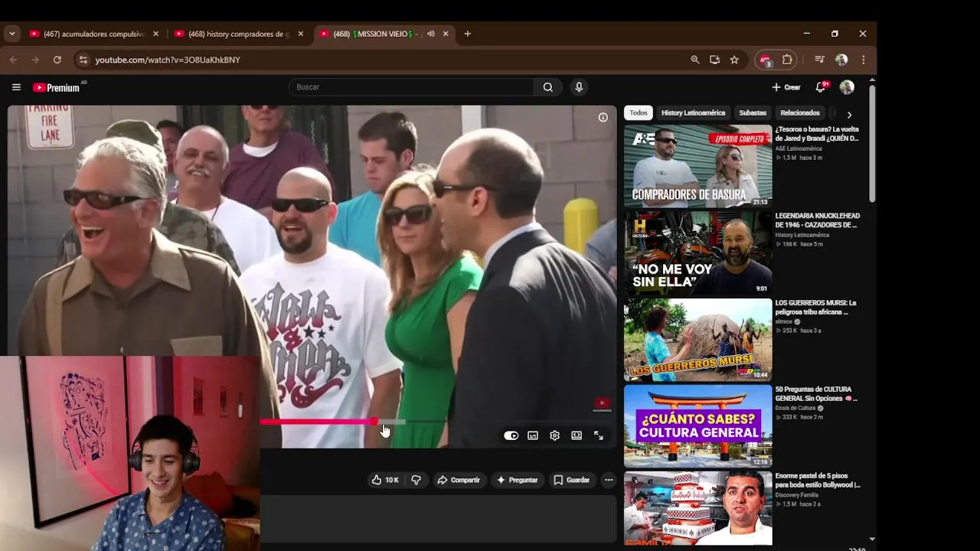This screenshot has height=551, width=980.
Task: Click the Preguntar button
Action: point(518,480)
